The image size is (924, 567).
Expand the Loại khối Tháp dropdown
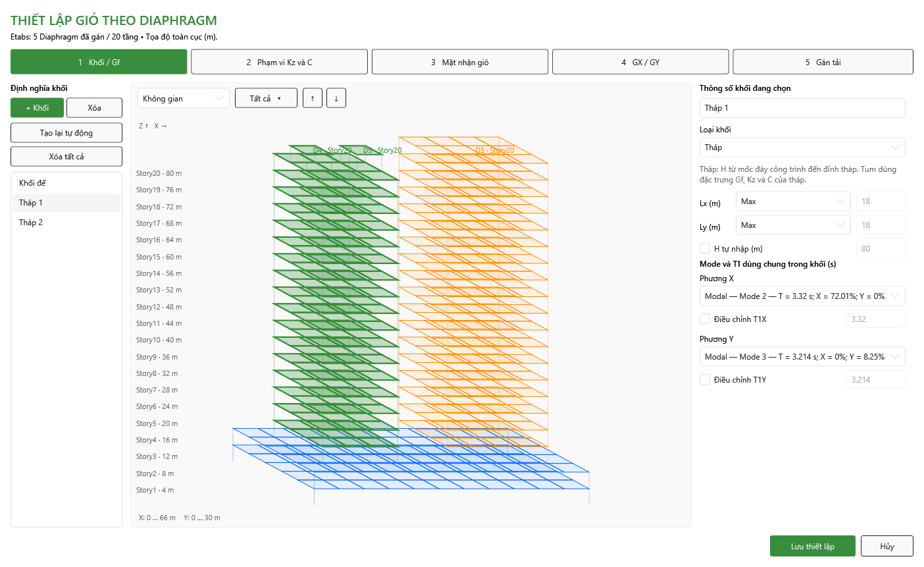tap(802, 147)
